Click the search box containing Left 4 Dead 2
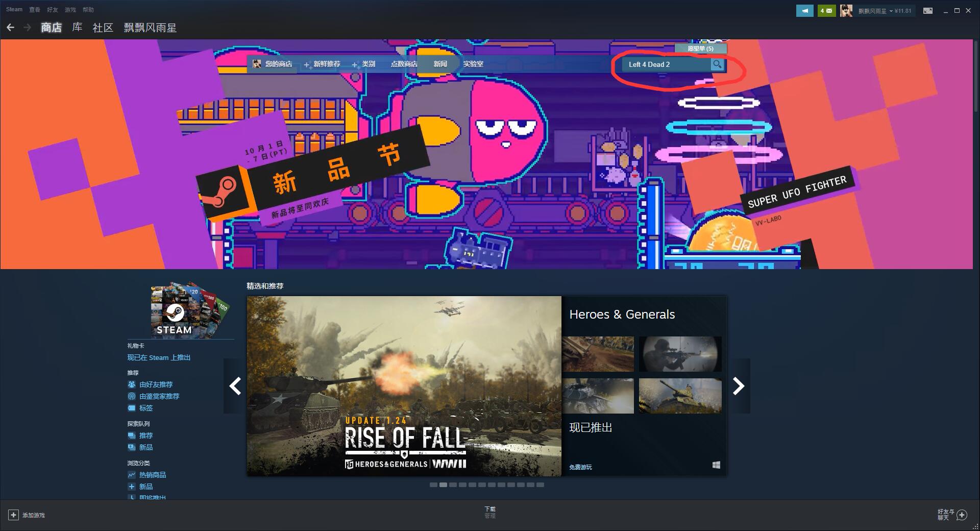The height and width of the screenshot is (531, 980). click(x=666, y=64)
